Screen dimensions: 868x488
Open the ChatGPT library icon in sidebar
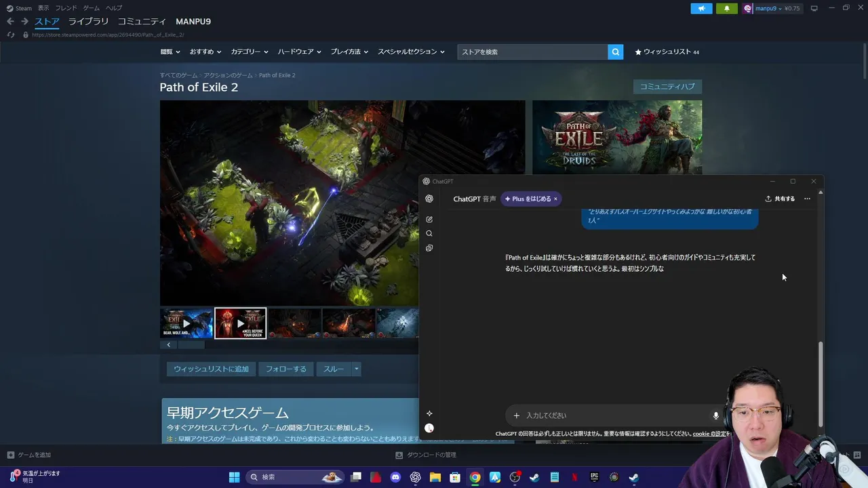[x=429, y=248]
